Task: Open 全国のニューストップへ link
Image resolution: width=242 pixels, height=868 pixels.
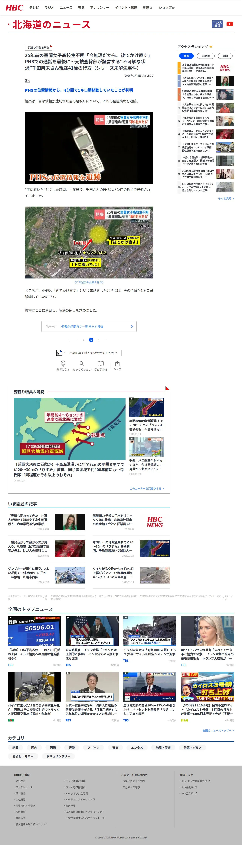Action: 218,731
